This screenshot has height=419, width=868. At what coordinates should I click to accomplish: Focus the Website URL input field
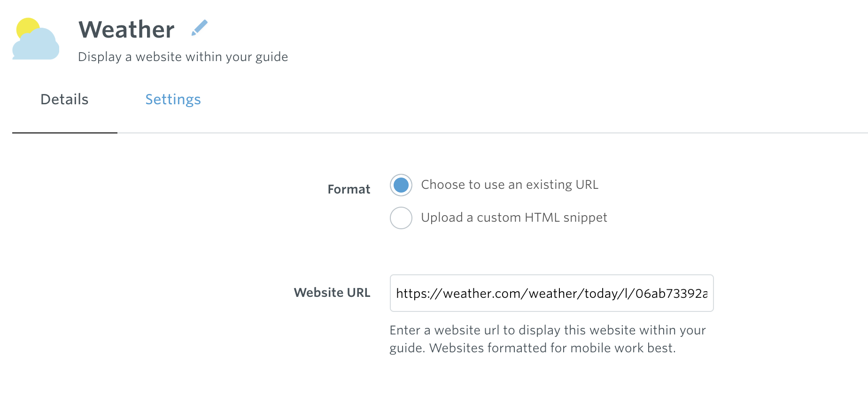(552, 293)
